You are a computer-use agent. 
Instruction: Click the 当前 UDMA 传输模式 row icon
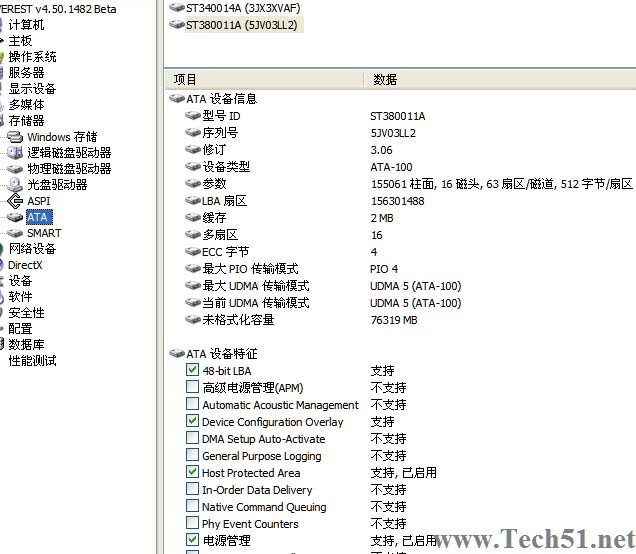pos(193,303)
